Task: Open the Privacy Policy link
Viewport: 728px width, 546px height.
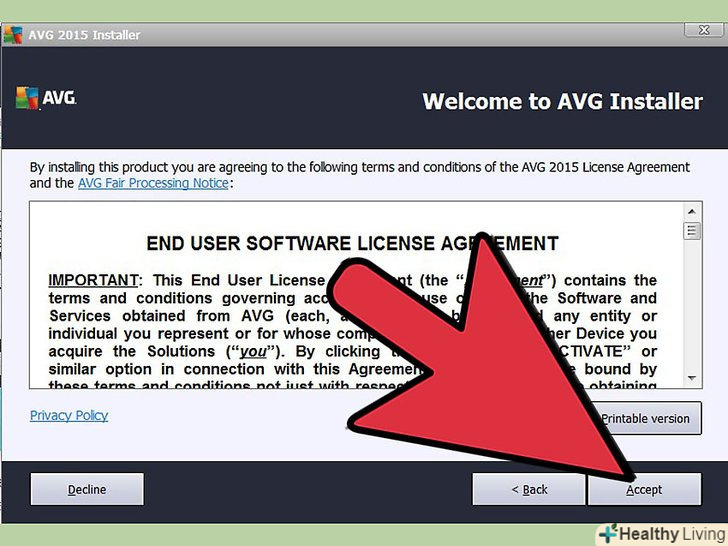Action: pos(69,416)
